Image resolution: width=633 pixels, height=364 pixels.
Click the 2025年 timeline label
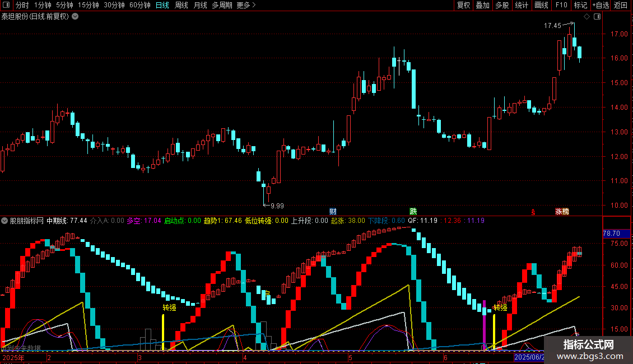13,357
